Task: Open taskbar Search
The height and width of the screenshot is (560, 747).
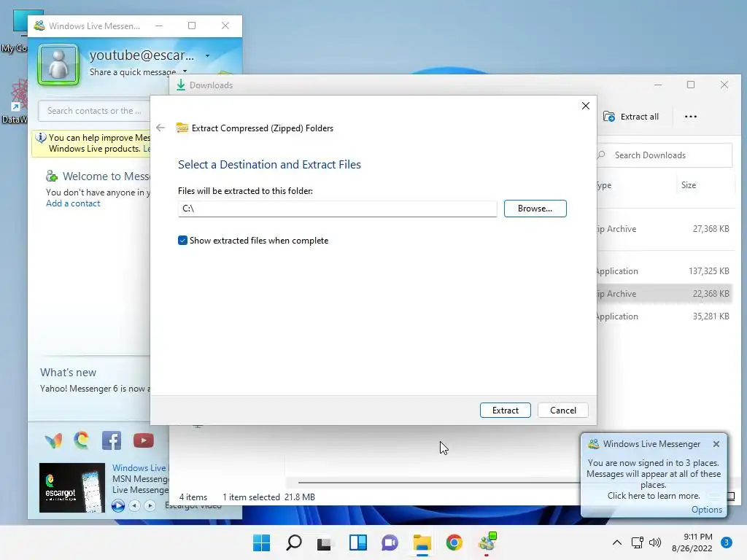Action: click(293, 542)
